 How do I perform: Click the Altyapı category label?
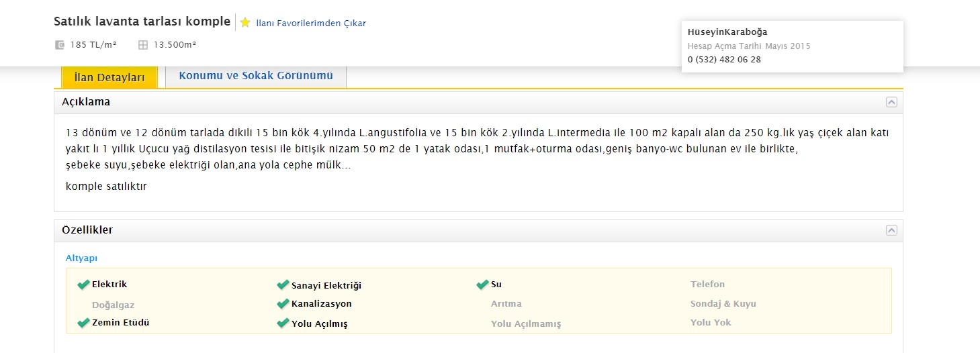[x=81, y=258]
